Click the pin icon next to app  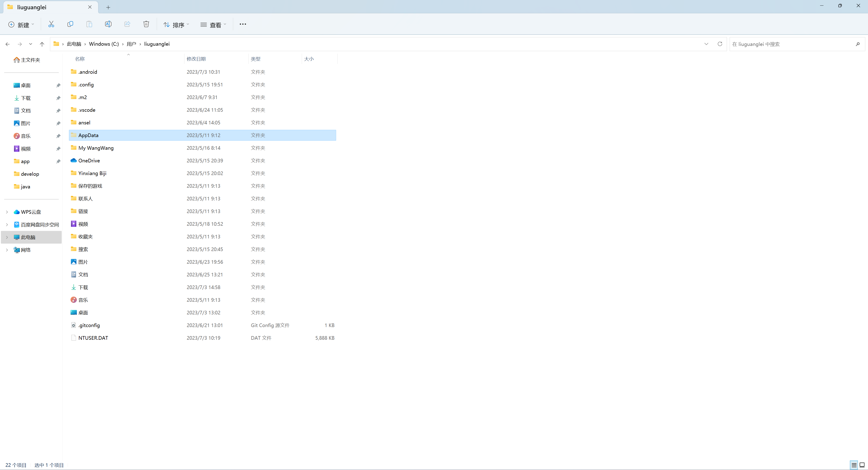point(58,161)
